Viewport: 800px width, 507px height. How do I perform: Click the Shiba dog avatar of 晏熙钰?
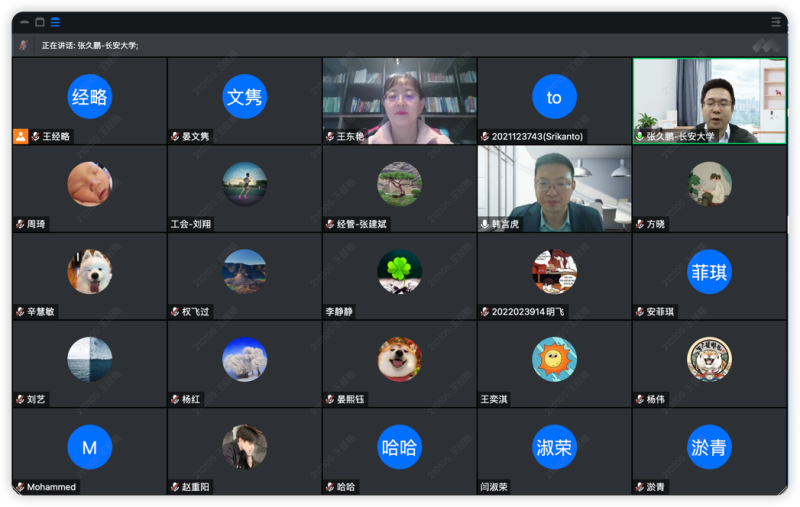pyautogui.click(x=399, y=359)
